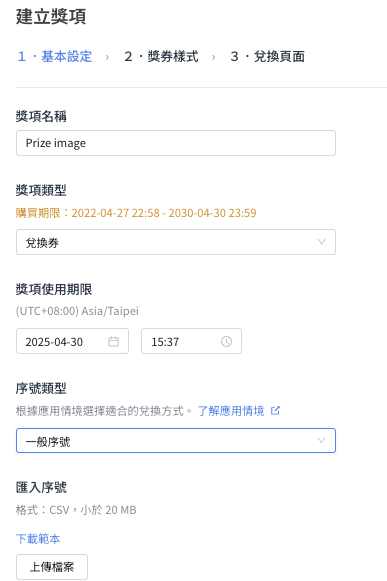
Task: Go to step 3 兌換頁面
Action: coord(268,57)
